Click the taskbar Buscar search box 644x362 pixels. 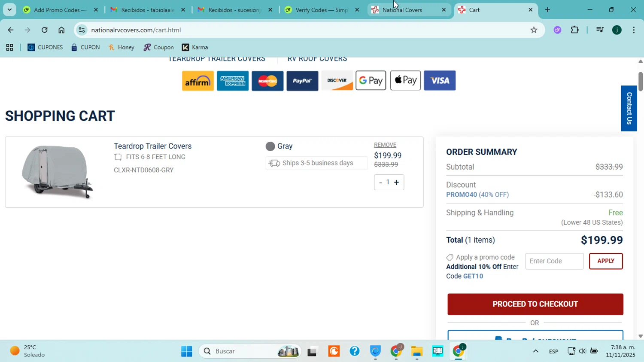tap(250, 351)
